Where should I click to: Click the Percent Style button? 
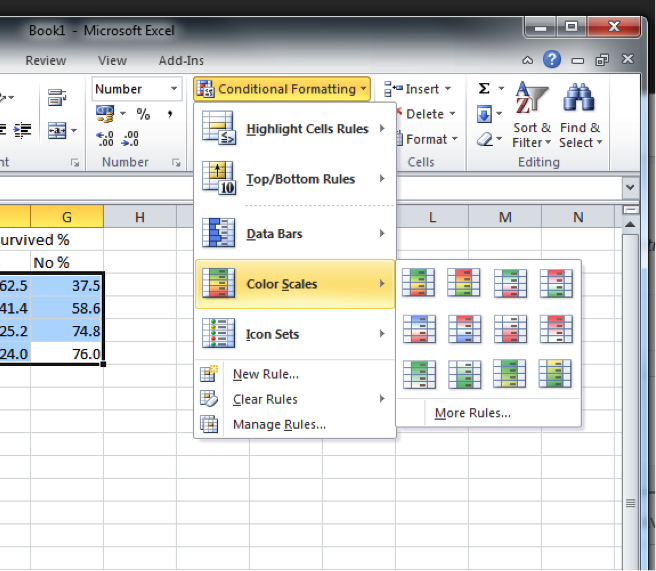[x=143, y=114]
